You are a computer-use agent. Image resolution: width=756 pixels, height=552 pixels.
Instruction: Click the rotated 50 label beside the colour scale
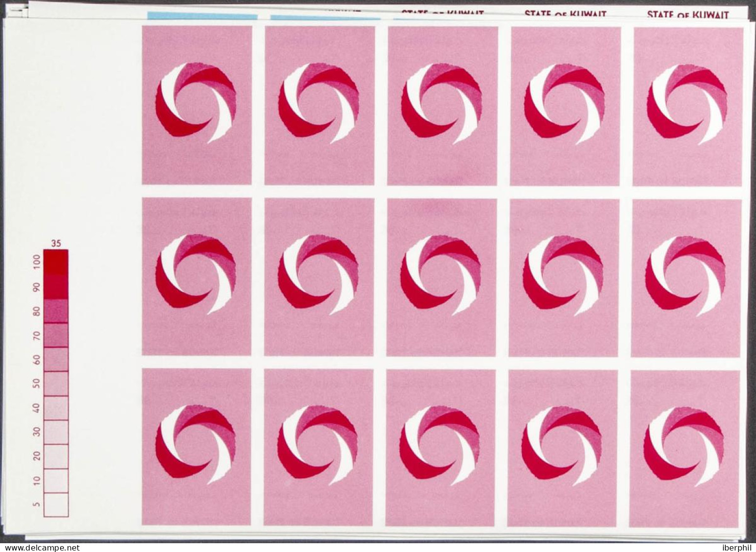click(x=37, y=383)
